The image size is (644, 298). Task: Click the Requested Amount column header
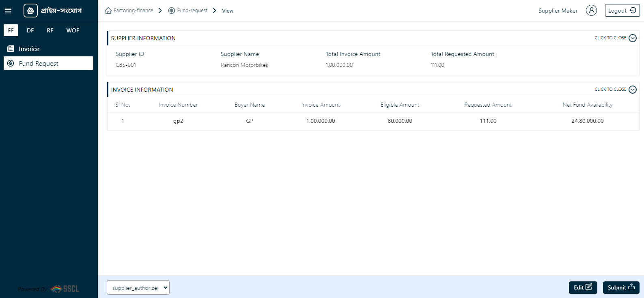pos(488,105)
